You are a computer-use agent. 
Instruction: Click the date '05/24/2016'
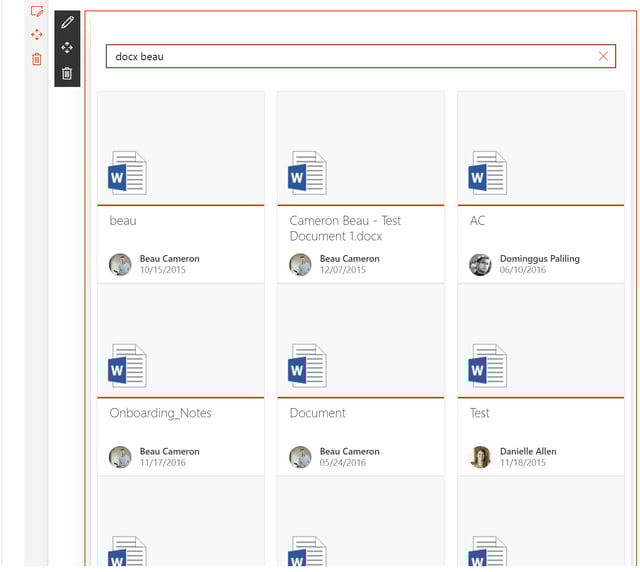click(x=343, y=463)
